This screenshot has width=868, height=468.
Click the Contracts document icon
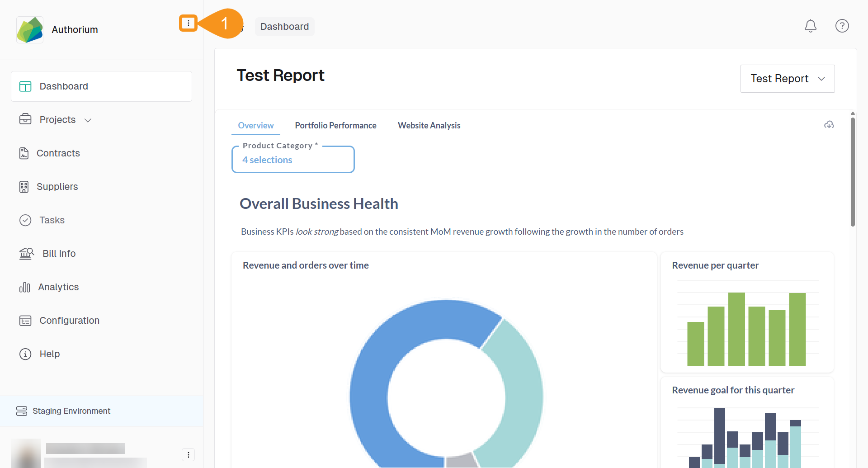pyautogui.click(x=24, y=153)
